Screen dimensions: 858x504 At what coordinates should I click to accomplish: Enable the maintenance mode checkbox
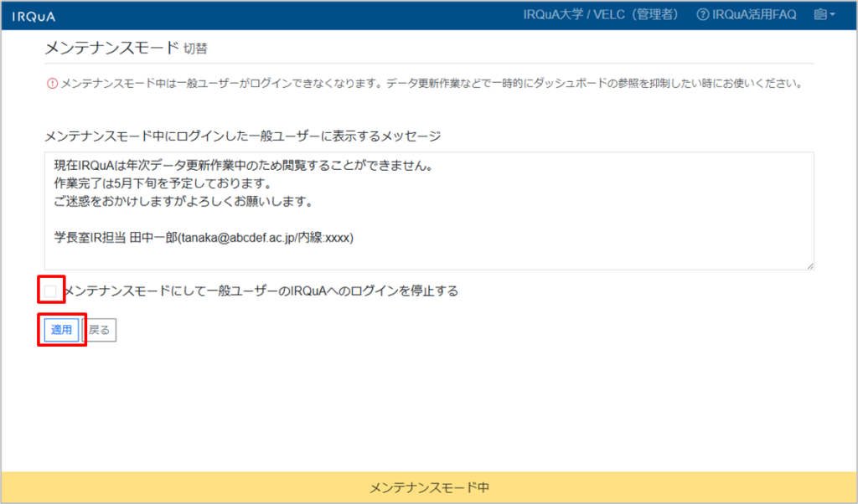[51, 291]
